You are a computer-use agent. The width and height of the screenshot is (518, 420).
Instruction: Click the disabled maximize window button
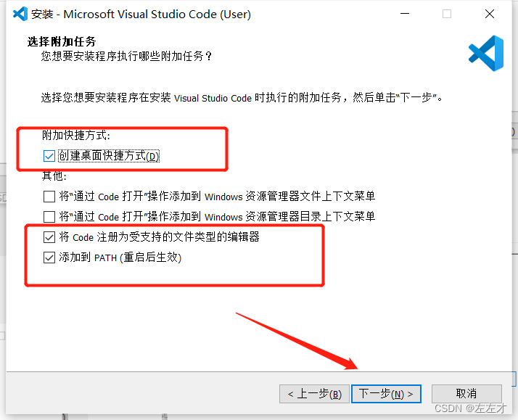point(447,14)
